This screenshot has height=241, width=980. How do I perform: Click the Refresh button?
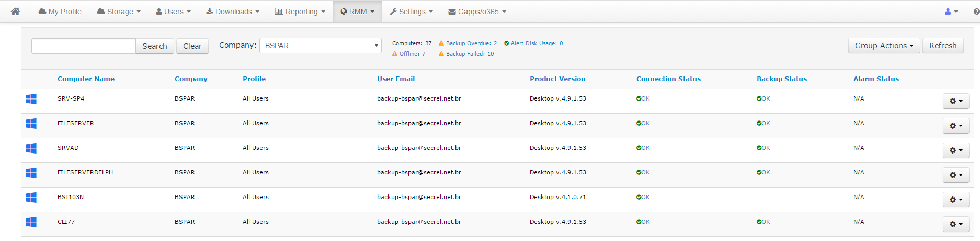tap(942, 46)
